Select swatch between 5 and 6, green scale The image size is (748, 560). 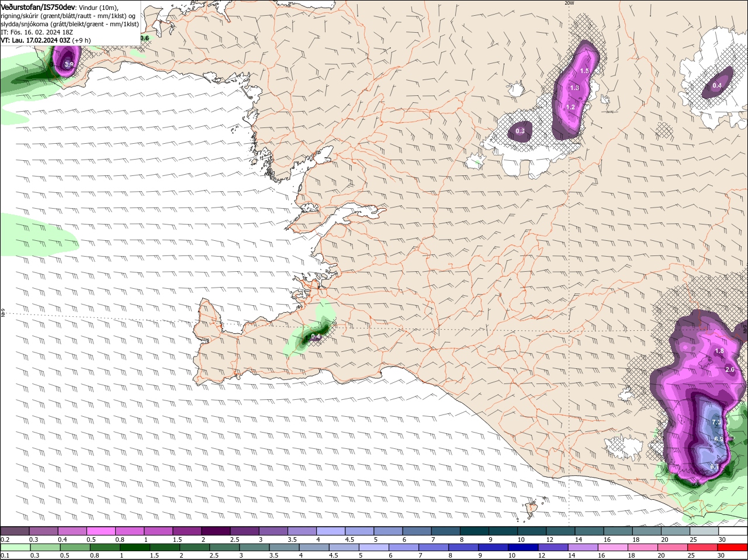point(375,548)
